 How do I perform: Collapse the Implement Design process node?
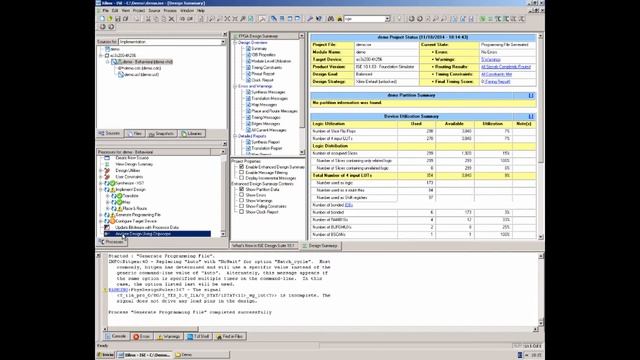(101, 190)
